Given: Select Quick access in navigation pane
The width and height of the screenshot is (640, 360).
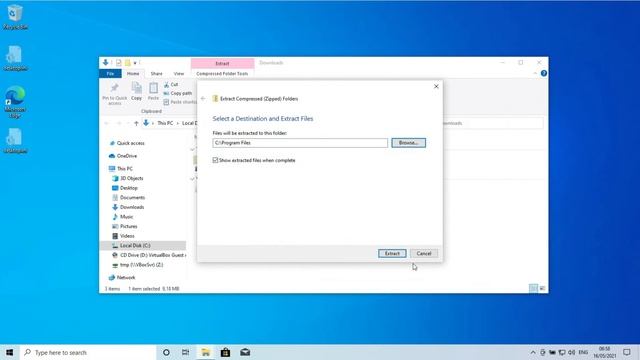Looking at the screenshot, I should tap(127, 143).
